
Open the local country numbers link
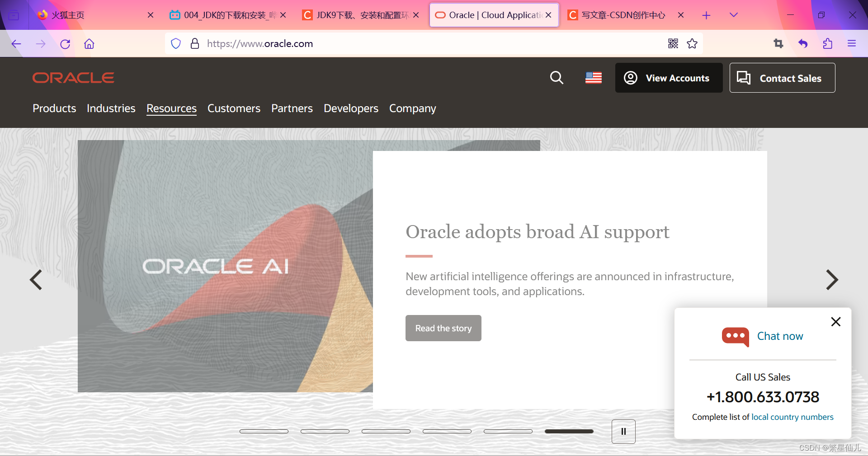pyautogui.click(x=793, y=417)
